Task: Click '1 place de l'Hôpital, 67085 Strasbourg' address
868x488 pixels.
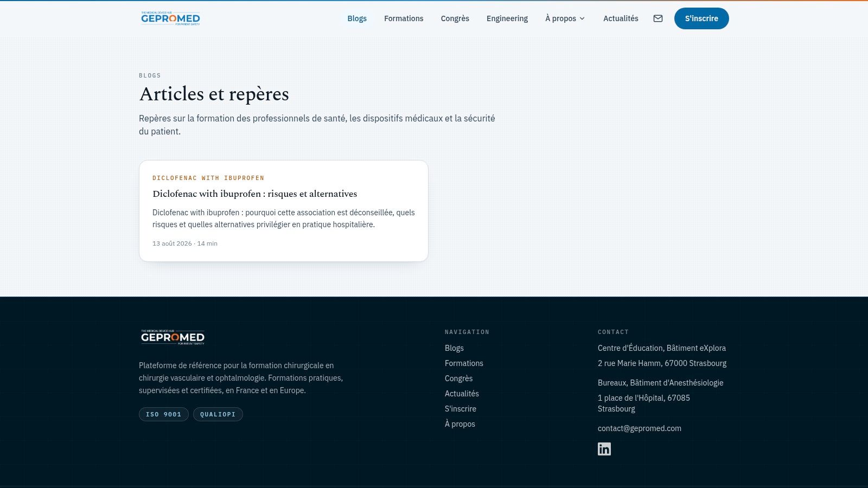Action: click(x=644, y=403)
